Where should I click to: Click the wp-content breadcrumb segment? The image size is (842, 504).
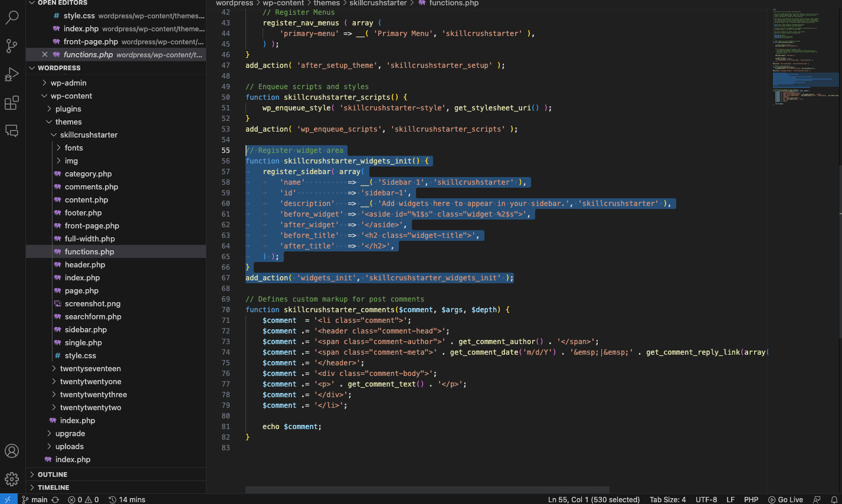(283, 4)
